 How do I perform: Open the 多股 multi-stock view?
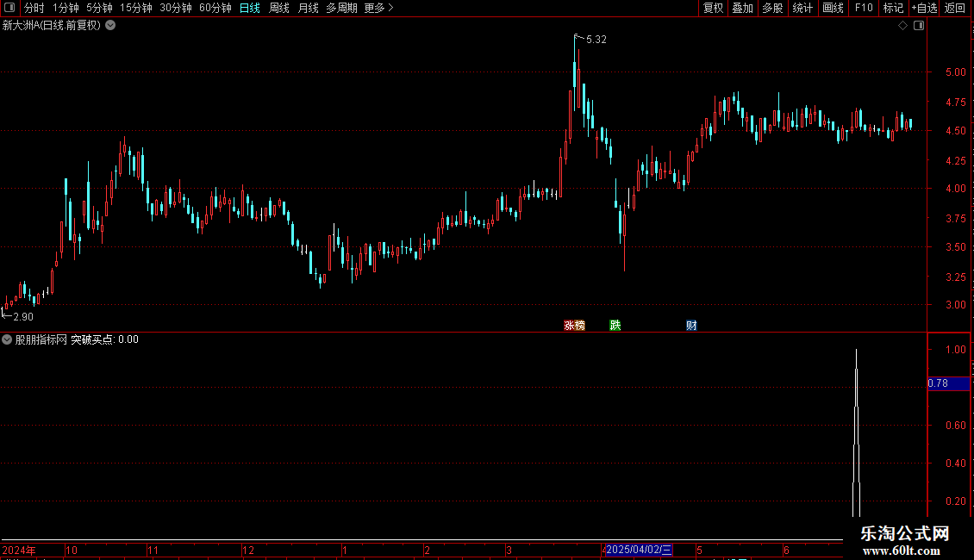(x=772, y=8)
